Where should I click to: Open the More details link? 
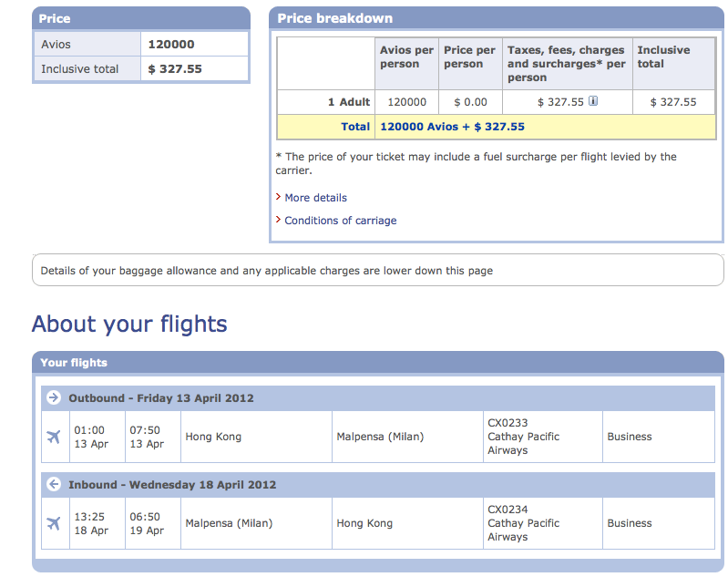click(x=316, y=198)
